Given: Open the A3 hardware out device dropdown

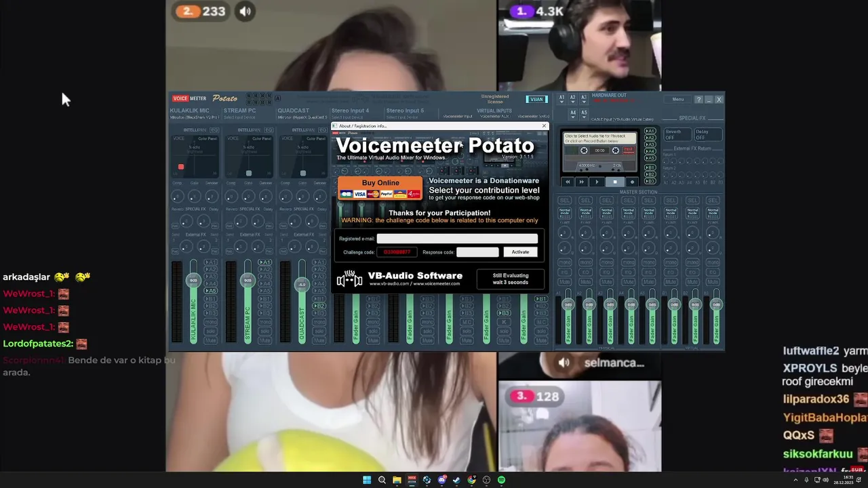Looking at the screenshot, I should pos(584,98).
